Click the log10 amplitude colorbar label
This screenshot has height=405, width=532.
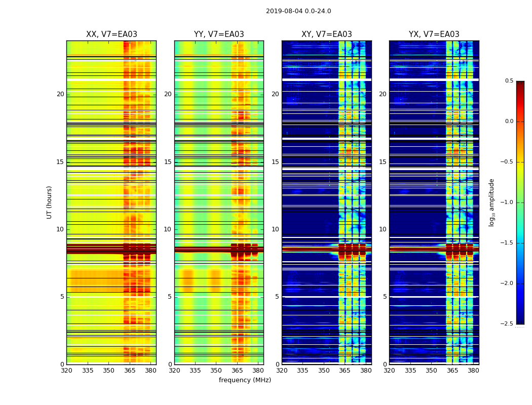coord(491,202)
